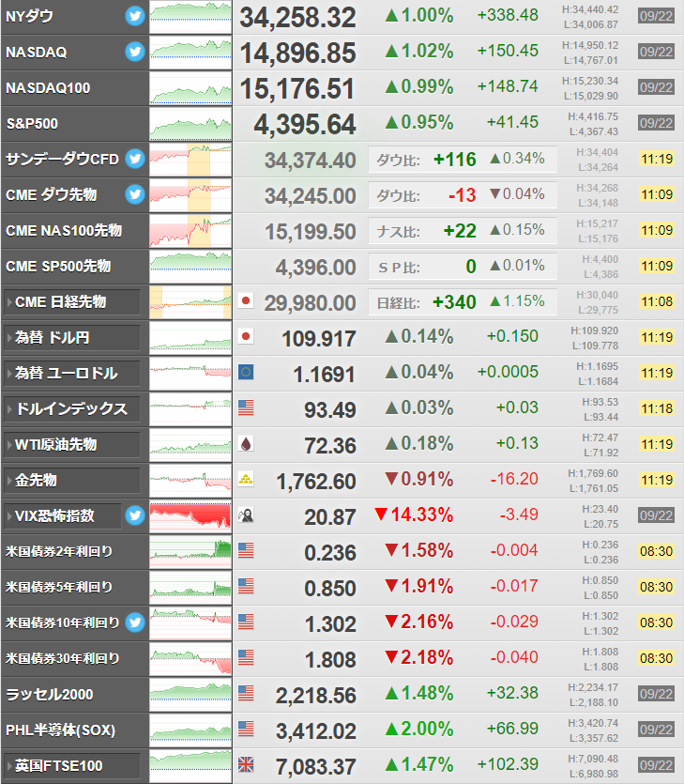Screen dimensions: 684x784
Task: Click the US flag in the PHL半導体(SOX) row
Action: [245, 729]
